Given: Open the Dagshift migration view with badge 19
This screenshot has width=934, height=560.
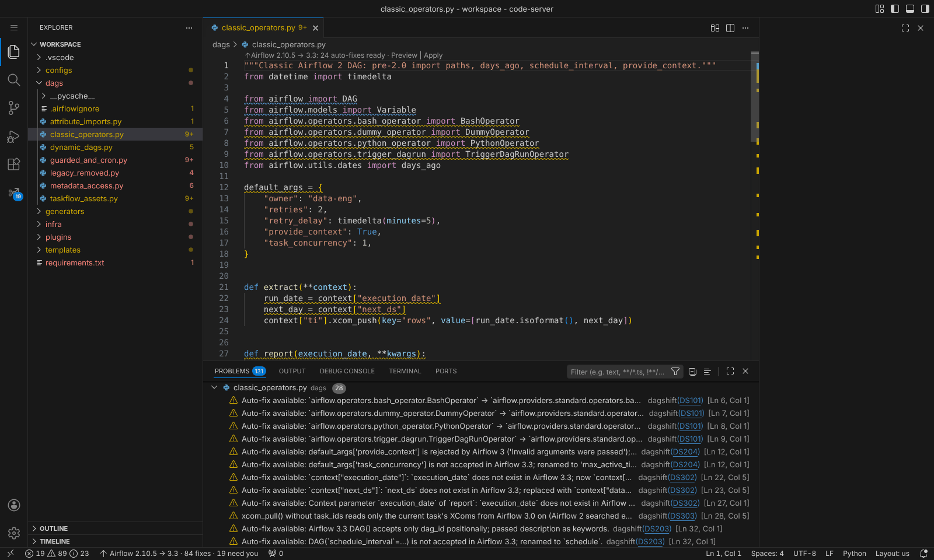Looking at the screenshot, I should (x=14, y=193).
